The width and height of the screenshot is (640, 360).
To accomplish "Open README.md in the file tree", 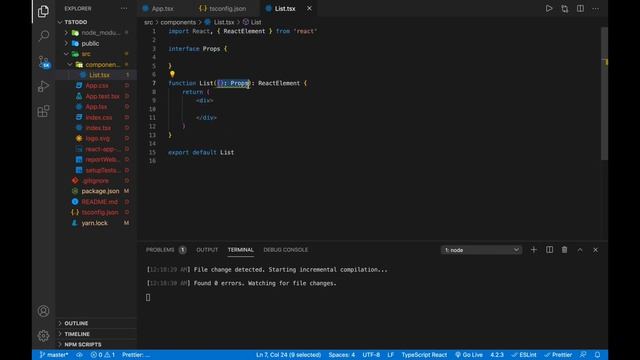I will point(96,202).
